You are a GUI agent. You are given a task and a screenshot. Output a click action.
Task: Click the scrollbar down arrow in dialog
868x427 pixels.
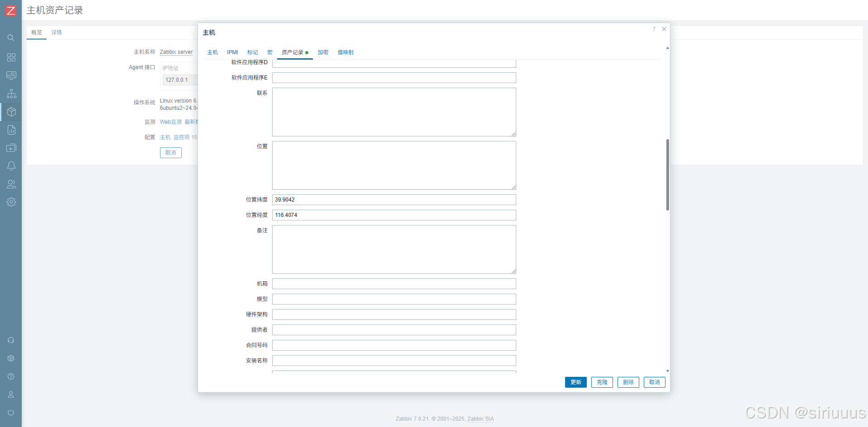[668, 371]
